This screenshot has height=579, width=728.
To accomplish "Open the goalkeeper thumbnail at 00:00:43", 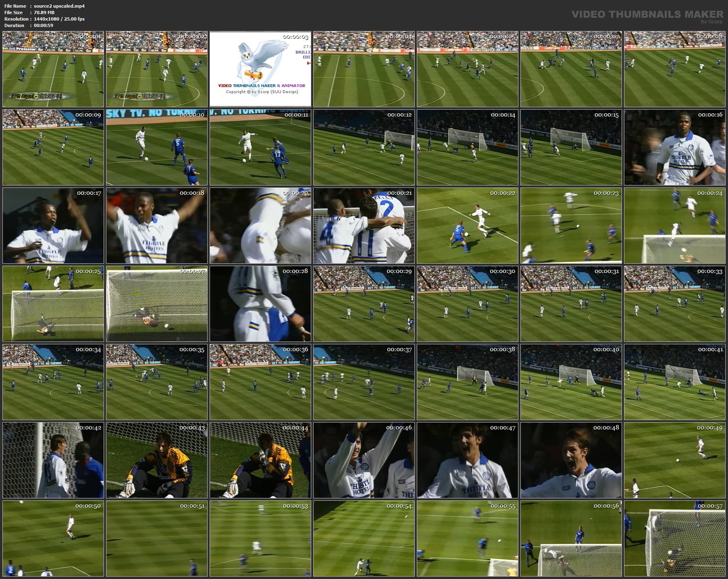I will point(156,460).
